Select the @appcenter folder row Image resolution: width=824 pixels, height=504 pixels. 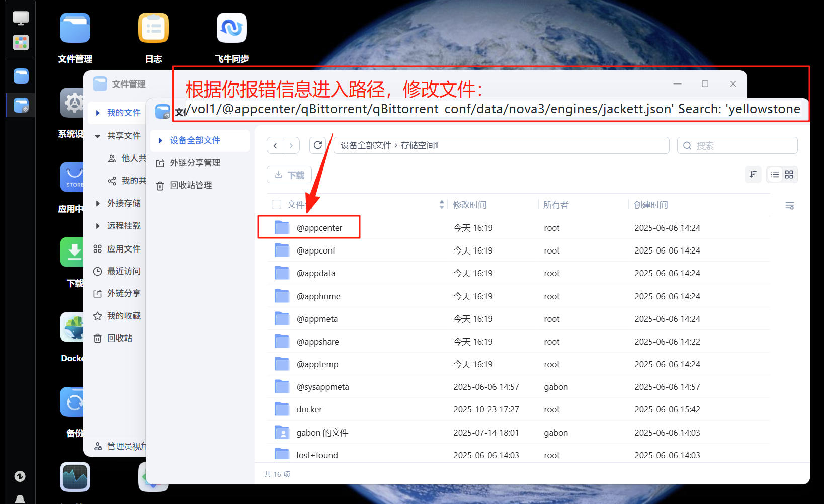tap(519, 228)
